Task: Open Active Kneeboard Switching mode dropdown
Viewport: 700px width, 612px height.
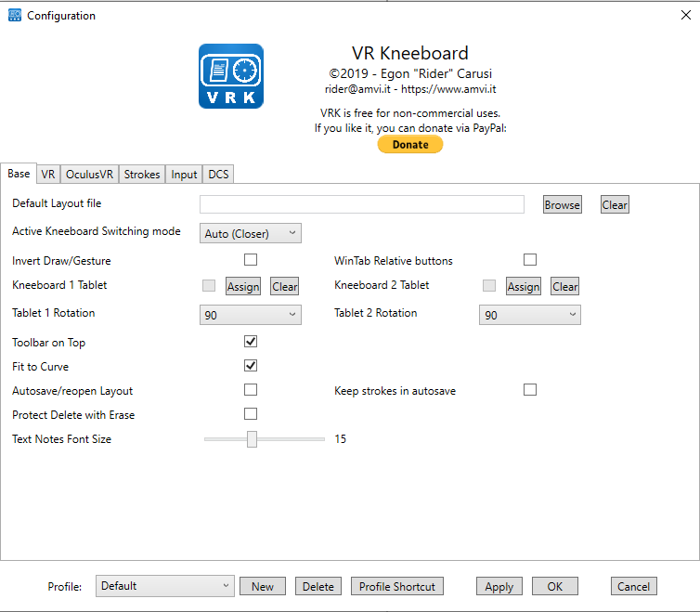Action: (x=251, y=233)
